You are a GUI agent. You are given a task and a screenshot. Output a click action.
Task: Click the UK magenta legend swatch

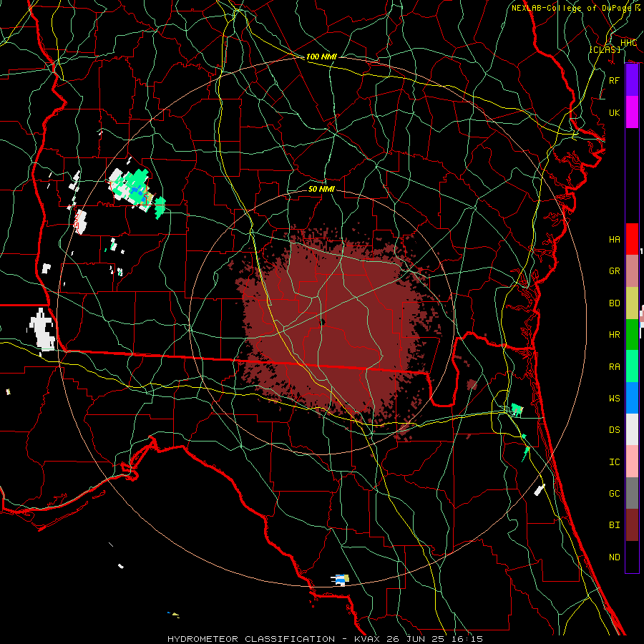(x=632, y=112)
